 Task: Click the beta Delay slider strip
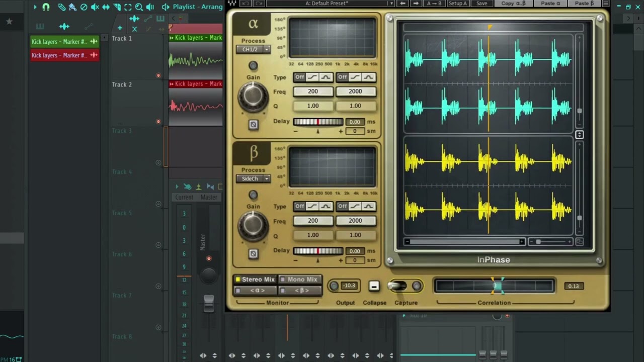(x=318, y=251)
